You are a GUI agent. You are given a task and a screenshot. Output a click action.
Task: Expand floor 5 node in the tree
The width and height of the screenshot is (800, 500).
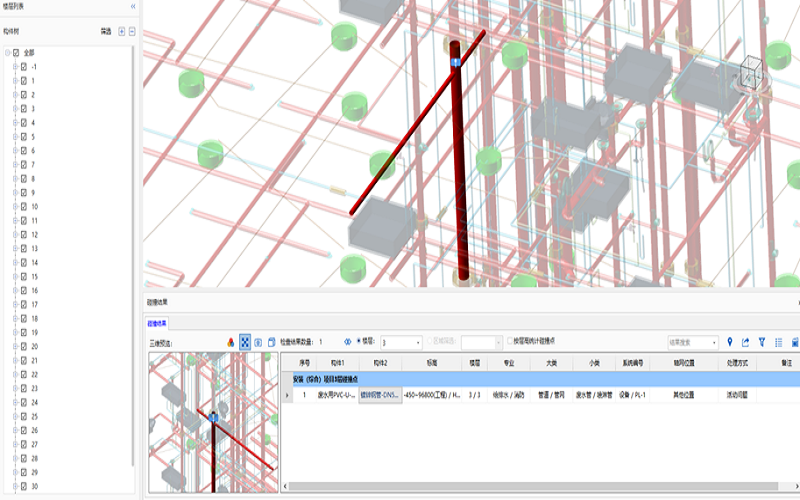coord(15,137)
